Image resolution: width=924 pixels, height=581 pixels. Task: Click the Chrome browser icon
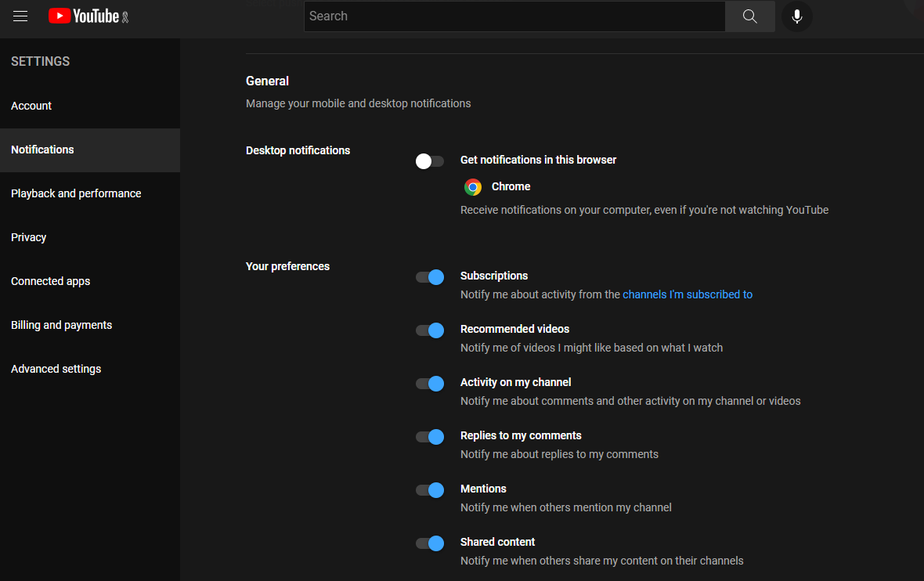(473, 187)
